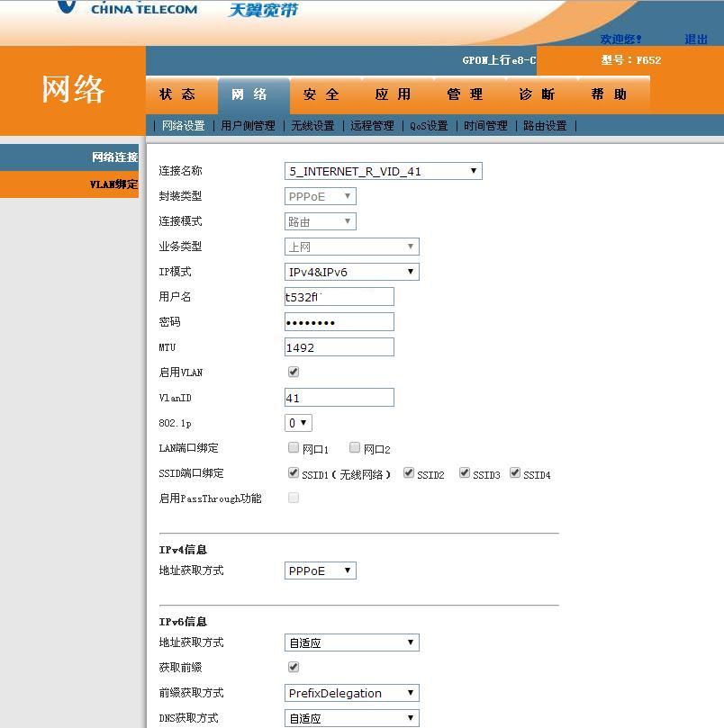This screenshot has height=728, width=724.
Task: Toggle the 启用VLAN checkbox
Action: pyautogui.click(x=294, y=372)
